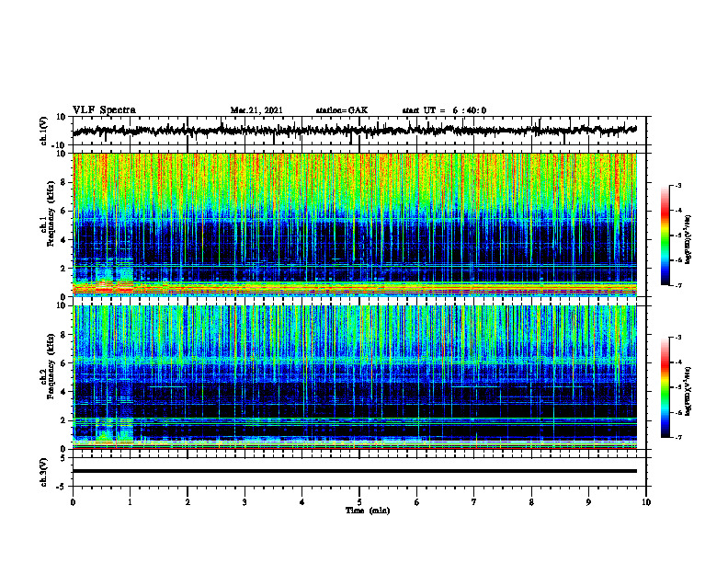Click inside the ch.1 spectrogram panel

point(355,224)
